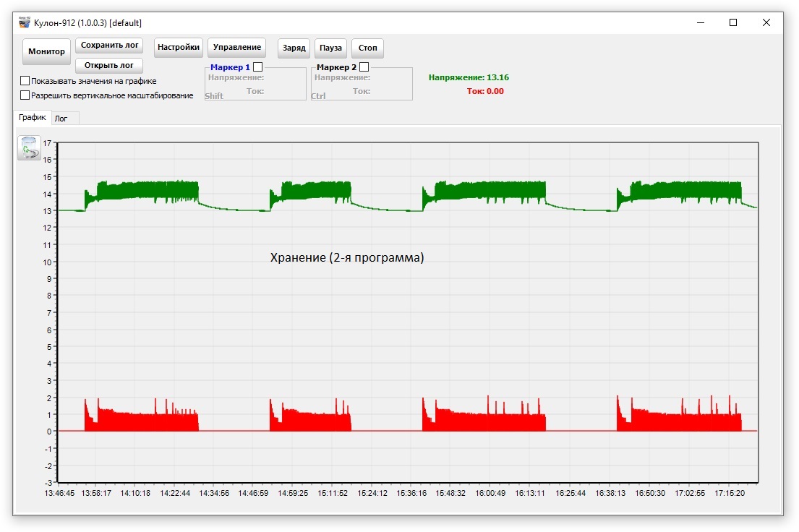Switch to the Лог tab
The height and width of the screenshot is (532, 799).
tap(61, 119)
